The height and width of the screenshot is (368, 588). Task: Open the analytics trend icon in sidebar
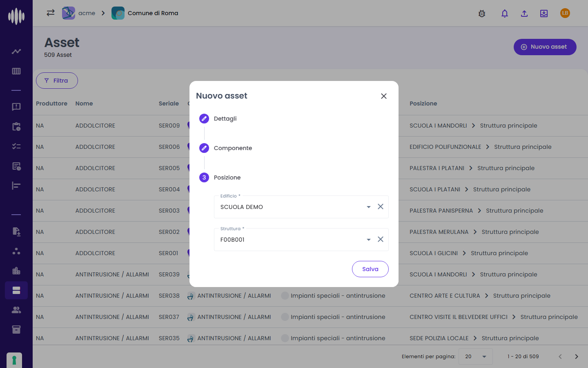16,52
